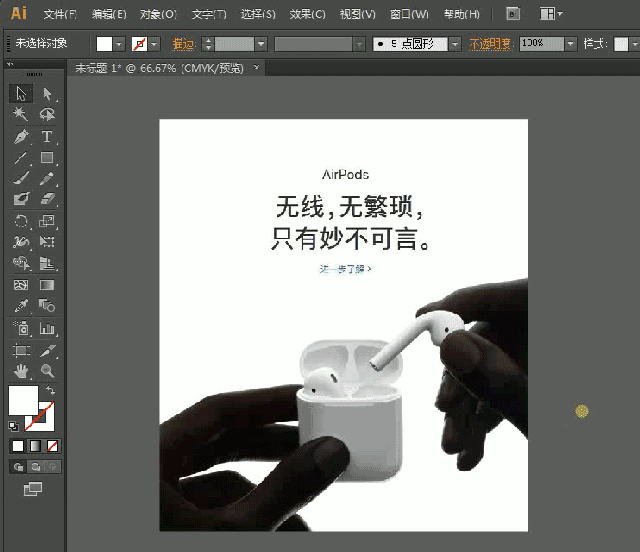The width and height of the screenshot is (640, 552).
Task: Select the Selection tool (black arrow)
Action: coord(21,93)
